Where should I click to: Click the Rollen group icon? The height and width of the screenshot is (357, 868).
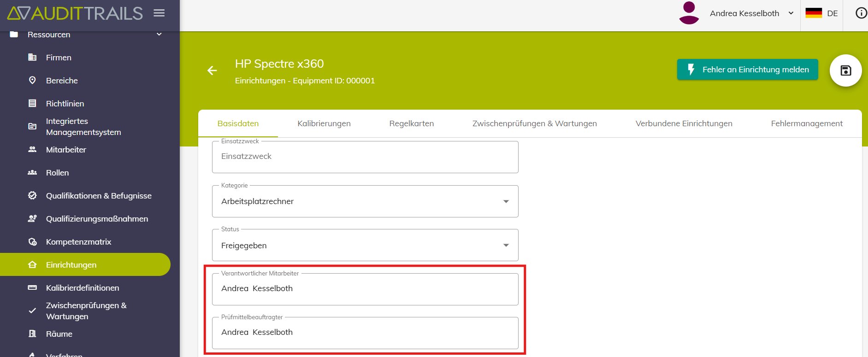pyautogui.click(x=32, y=173)
